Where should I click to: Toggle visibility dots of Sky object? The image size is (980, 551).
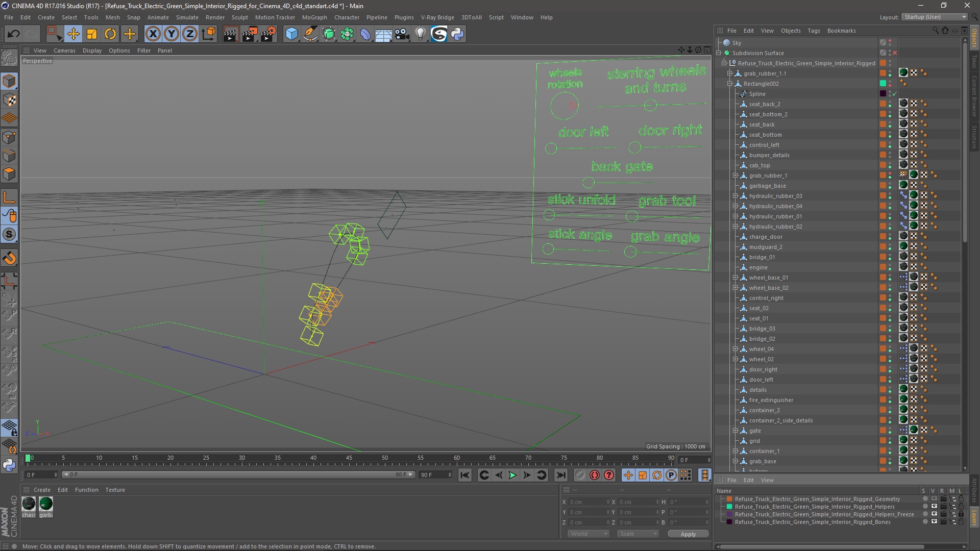(x=890, y=43)
